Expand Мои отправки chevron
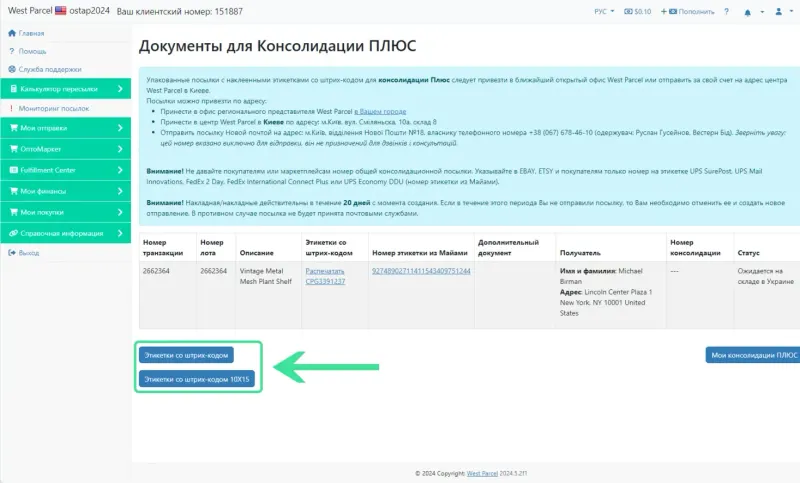The image size is (800, 483). pos(120,128)
